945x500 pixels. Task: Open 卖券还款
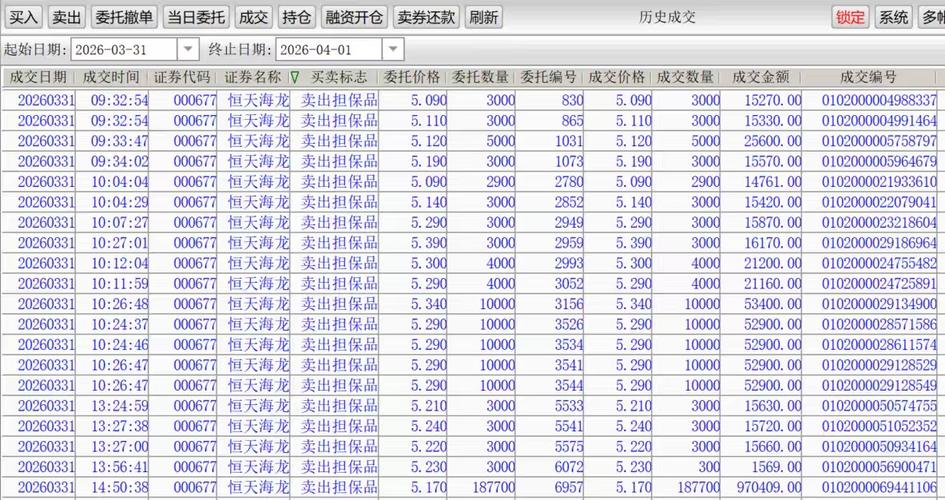(x=426, y=17)
